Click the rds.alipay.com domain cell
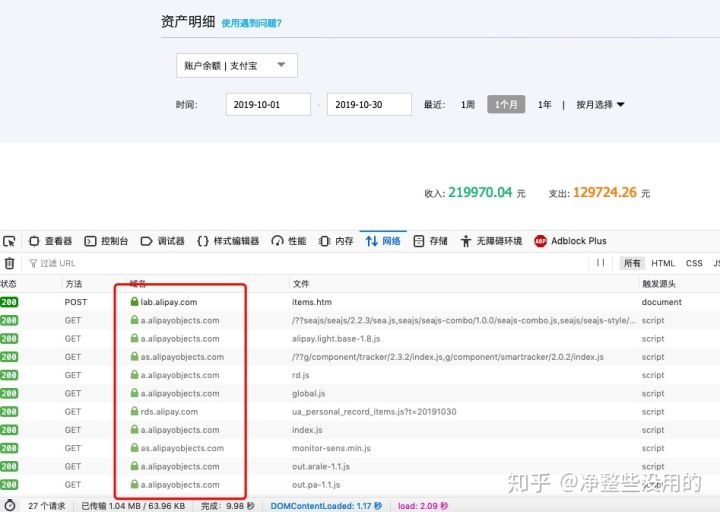Image resolution: width=720 pixels, height=512 pixels. click(169, 412)
